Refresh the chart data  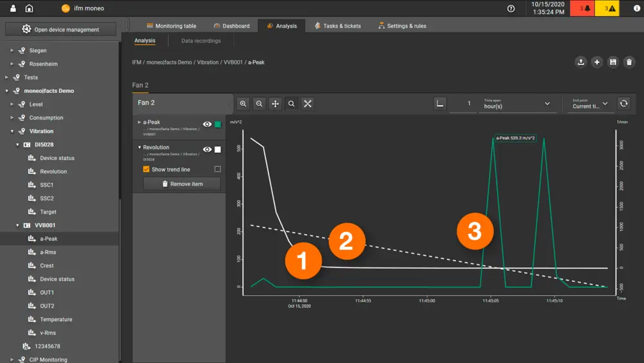pyautogui.click(x=624, y=104)
